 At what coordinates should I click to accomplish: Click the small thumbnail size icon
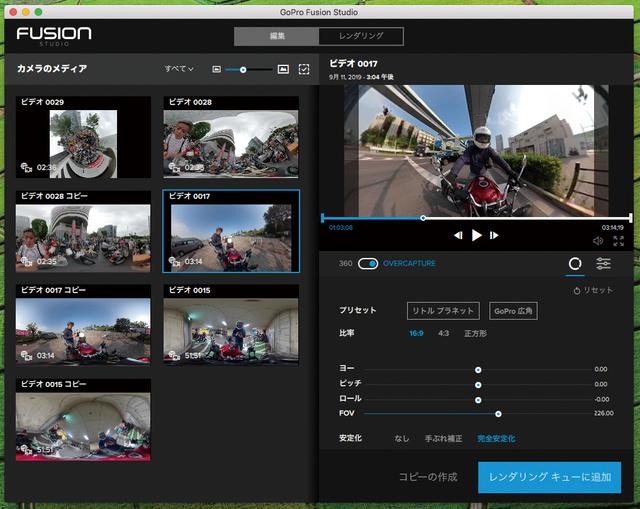217,69
